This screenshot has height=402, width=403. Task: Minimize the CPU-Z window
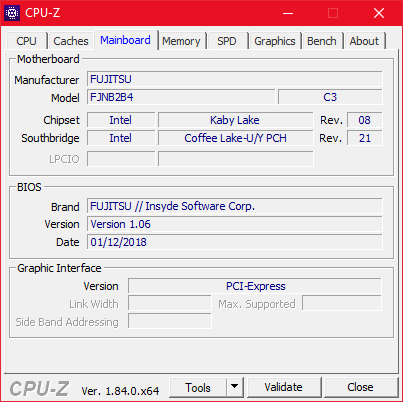coord(288,13)
